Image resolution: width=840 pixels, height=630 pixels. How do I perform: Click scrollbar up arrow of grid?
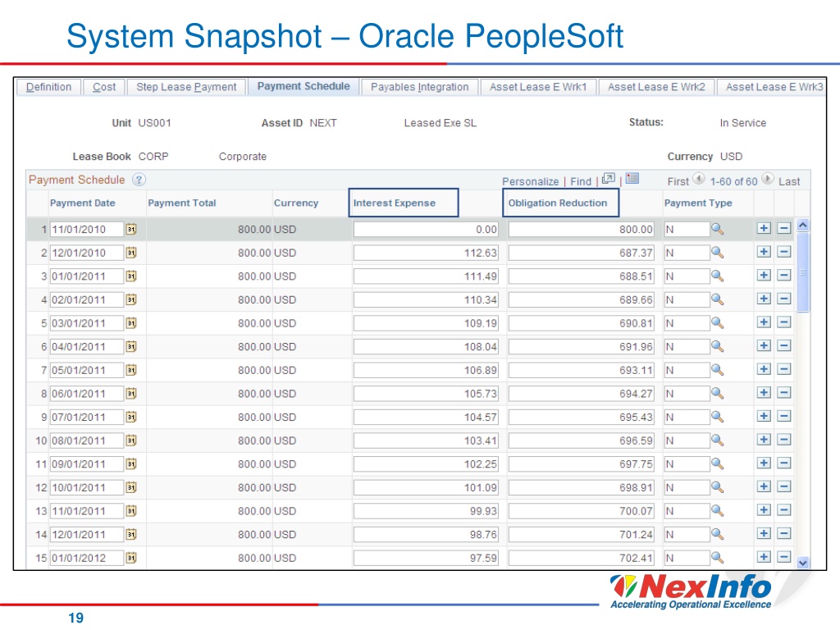click(x=802, y=226)
